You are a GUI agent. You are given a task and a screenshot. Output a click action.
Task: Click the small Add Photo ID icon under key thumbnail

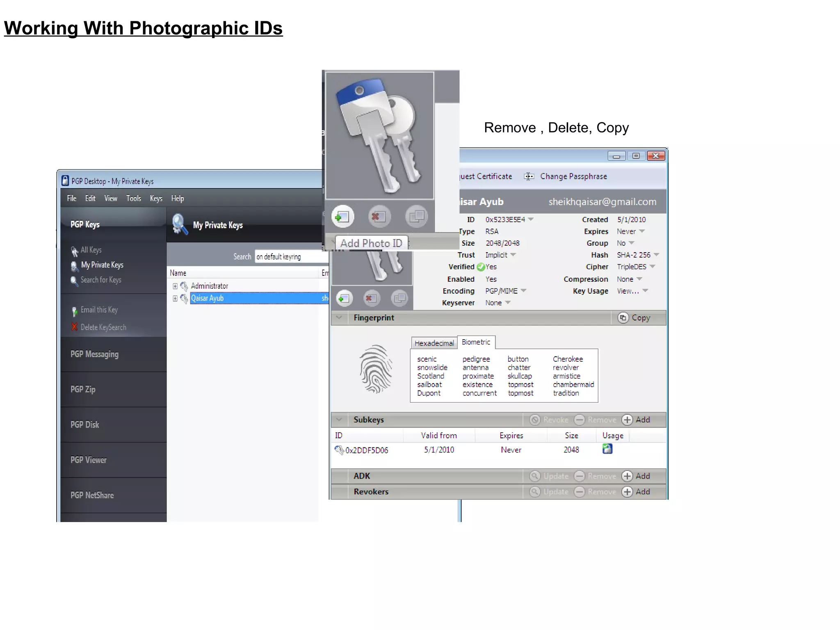tap(345, 298)
